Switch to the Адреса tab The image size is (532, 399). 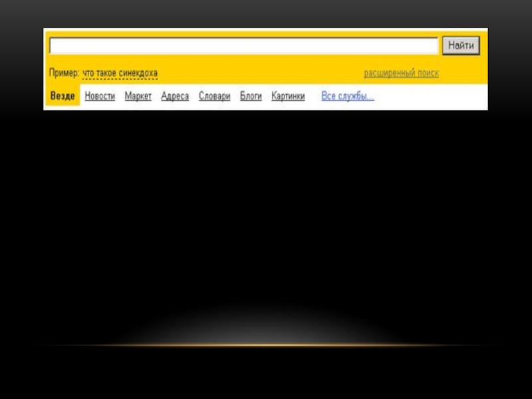175,96
